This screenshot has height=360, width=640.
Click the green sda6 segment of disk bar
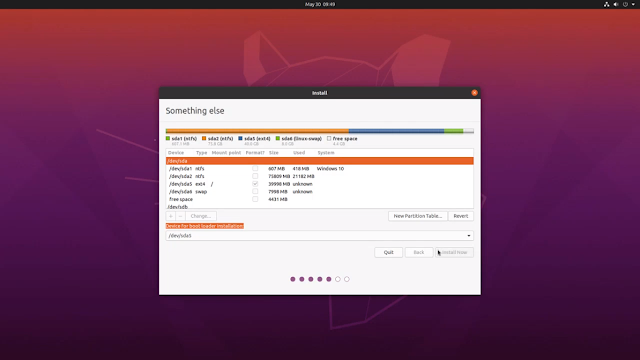[453, 131]
